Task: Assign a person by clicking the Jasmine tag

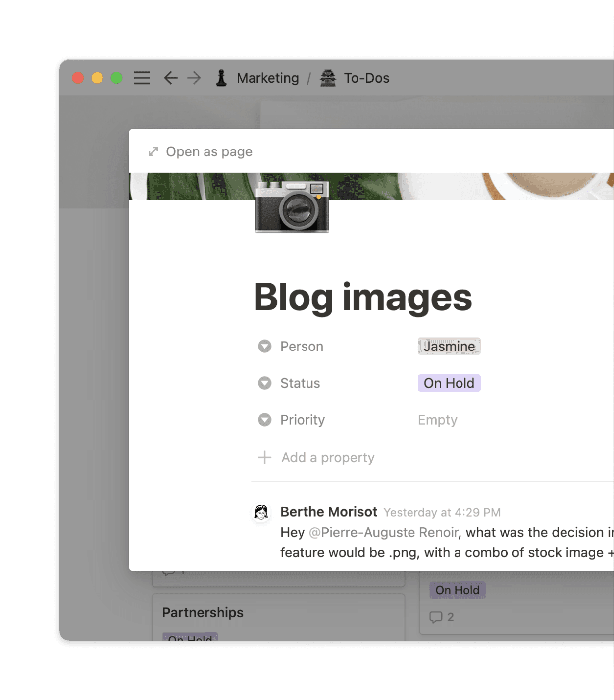Action: click(449, 346)
